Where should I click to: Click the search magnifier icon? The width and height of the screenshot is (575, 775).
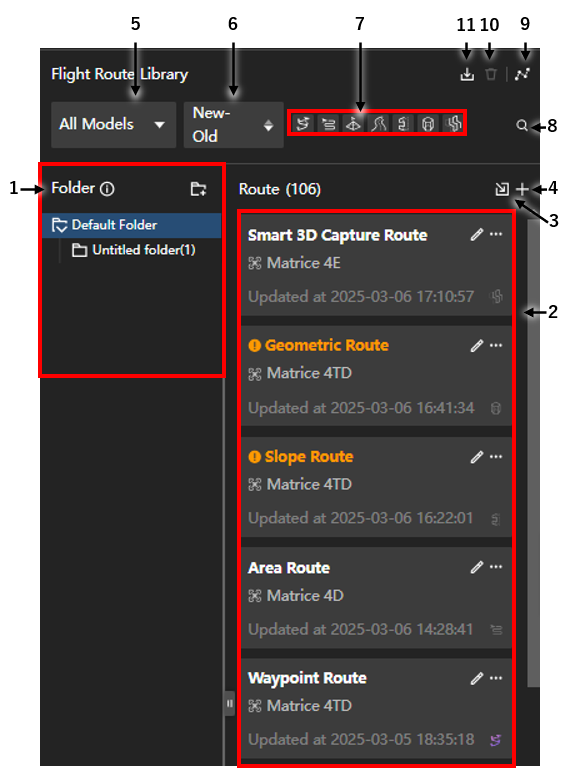[522, 126]
